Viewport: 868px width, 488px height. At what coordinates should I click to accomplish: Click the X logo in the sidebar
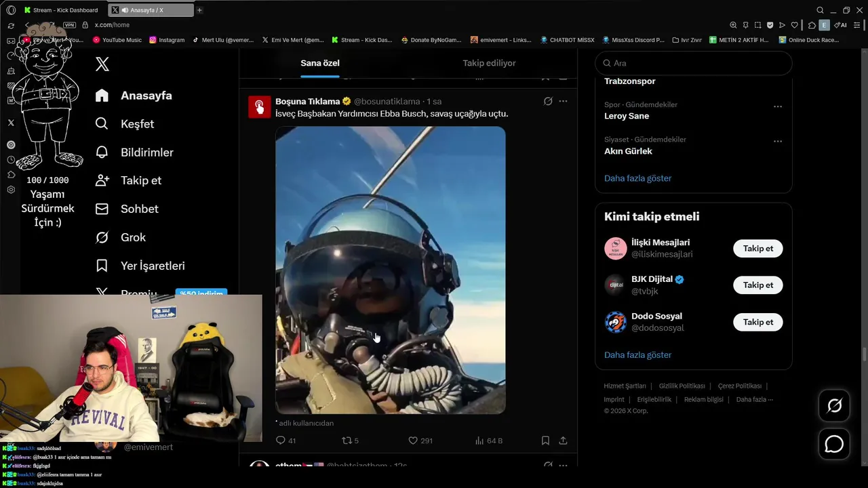[x=102, y=64]
